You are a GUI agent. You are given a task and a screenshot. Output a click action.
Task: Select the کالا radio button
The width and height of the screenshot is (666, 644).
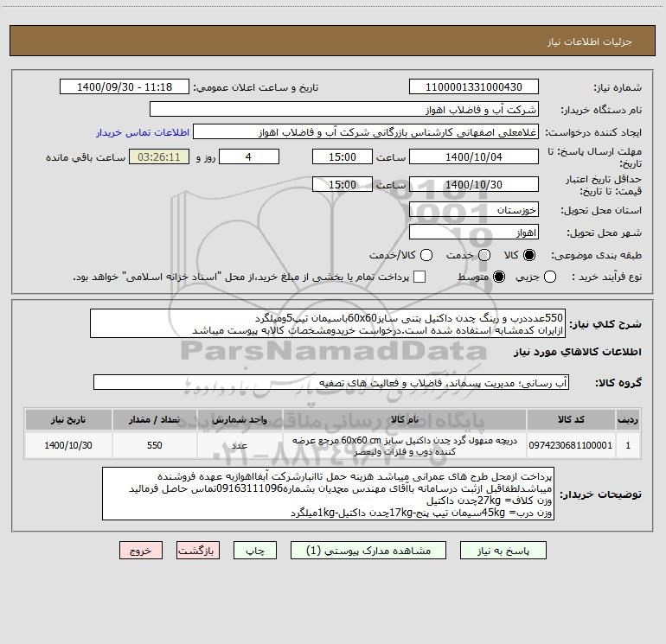click(529, 255)
